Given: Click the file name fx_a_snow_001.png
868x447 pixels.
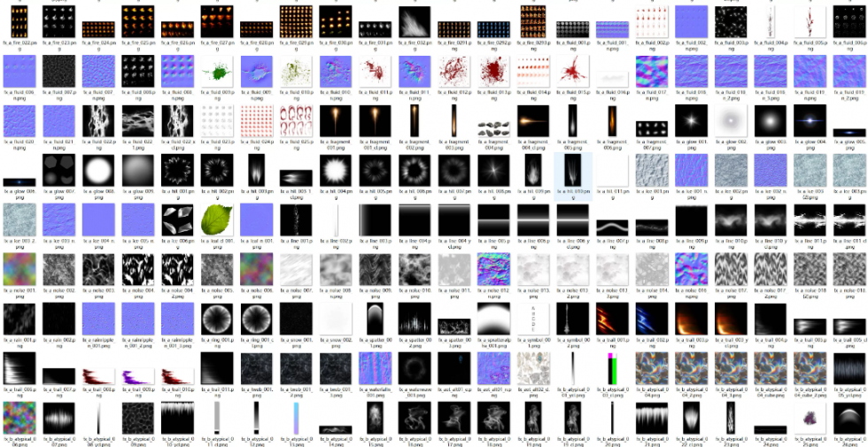Looking at the screenshot, I should coord(296,342).
